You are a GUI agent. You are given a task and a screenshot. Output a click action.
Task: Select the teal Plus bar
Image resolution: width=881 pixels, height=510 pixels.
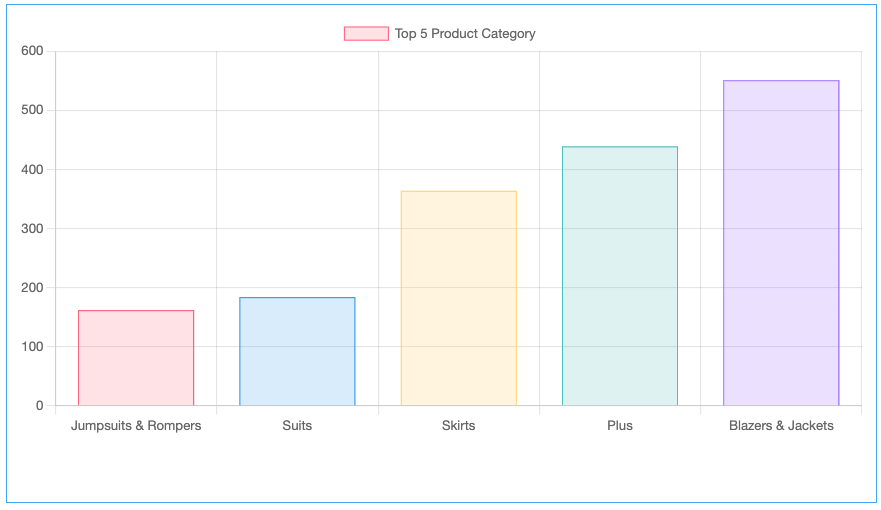pos(620,276)
